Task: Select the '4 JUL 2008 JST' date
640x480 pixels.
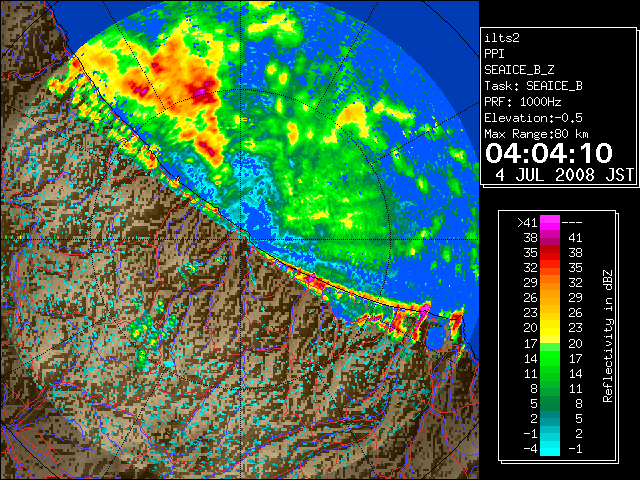Action: (565, 175)
